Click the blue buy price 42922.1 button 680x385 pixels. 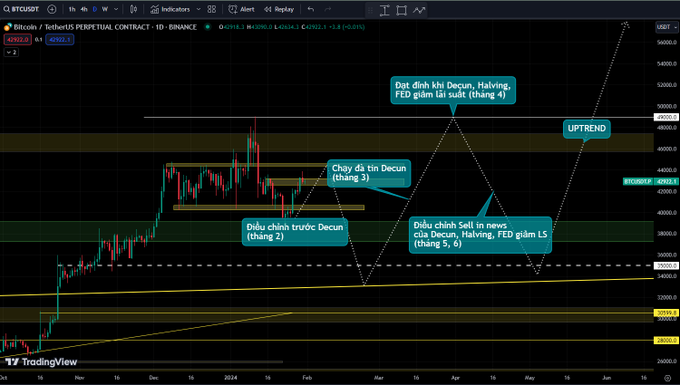coord(59,39)
